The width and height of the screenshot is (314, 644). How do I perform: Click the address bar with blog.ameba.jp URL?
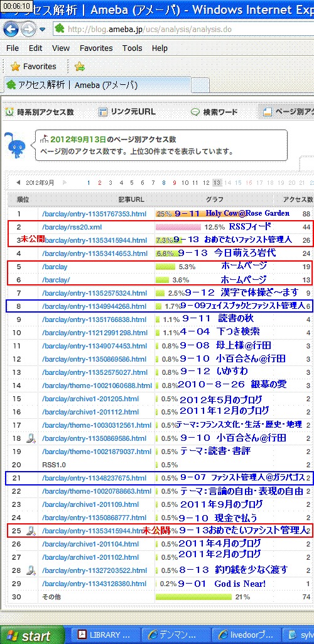183,29
